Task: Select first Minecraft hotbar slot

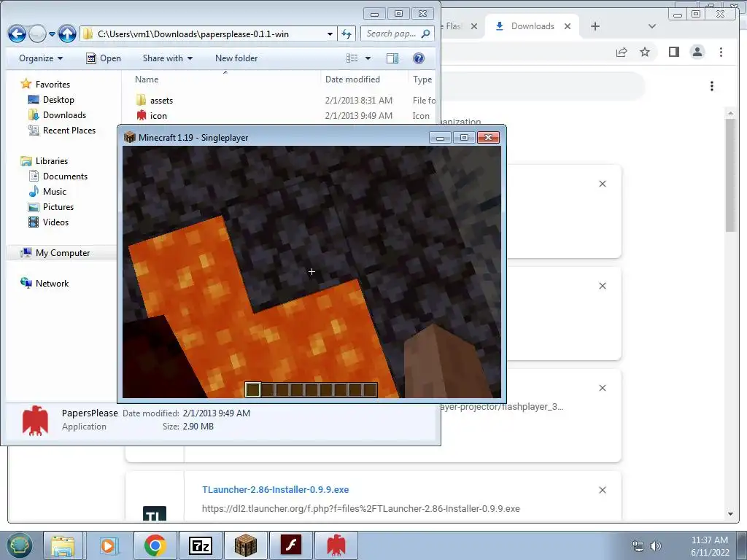Action: pyautogui.click(x=252, y=389)
